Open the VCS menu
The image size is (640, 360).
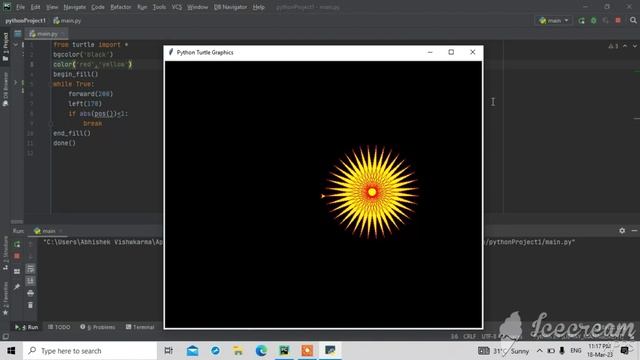177,7
